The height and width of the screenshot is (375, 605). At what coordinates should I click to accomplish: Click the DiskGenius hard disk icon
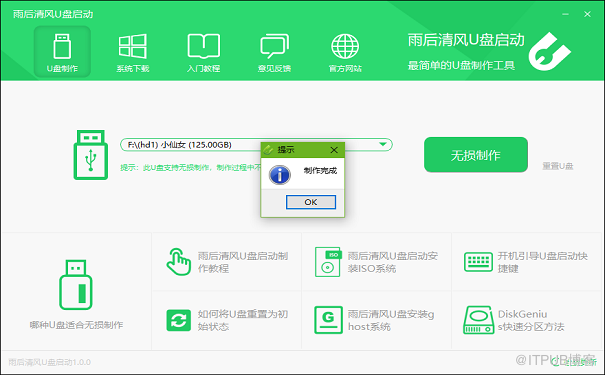pos(478,320)
